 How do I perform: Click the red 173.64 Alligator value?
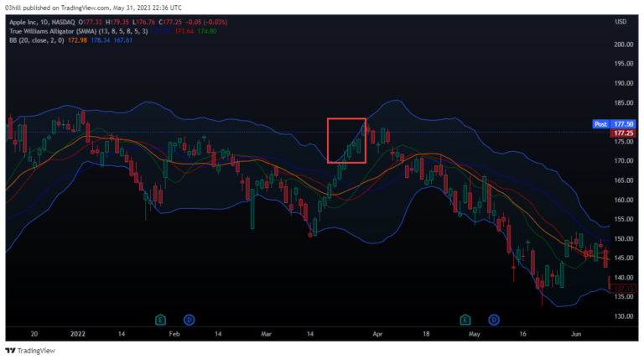click(184, 31)
